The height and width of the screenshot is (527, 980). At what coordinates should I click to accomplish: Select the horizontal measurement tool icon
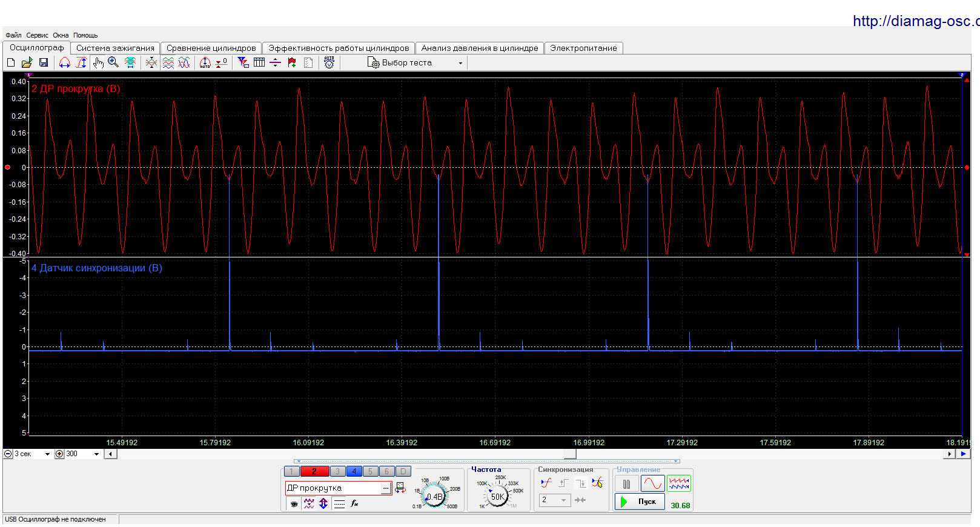click(x=65, y=62)
